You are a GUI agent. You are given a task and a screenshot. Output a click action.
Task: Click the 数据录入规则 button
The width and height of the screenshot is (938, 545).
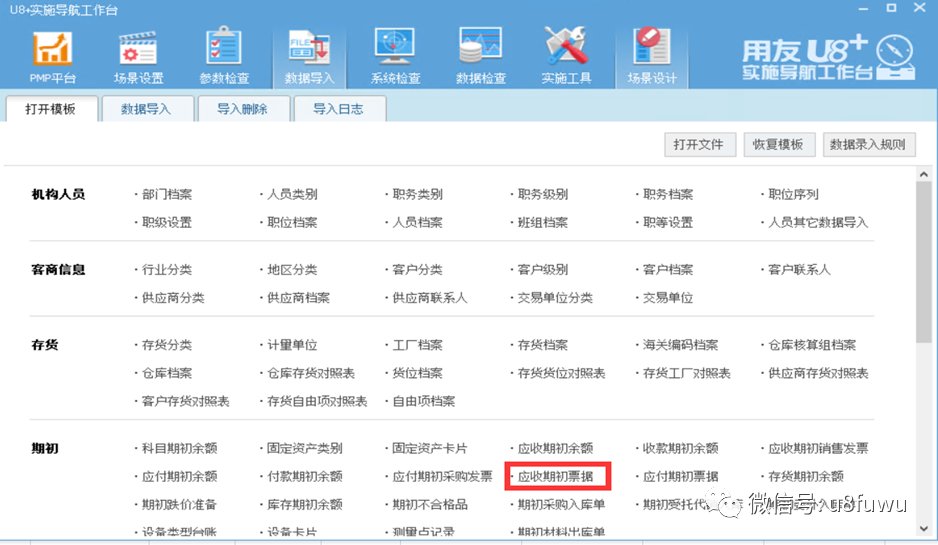pyautogui.click(x=869, y=145)
